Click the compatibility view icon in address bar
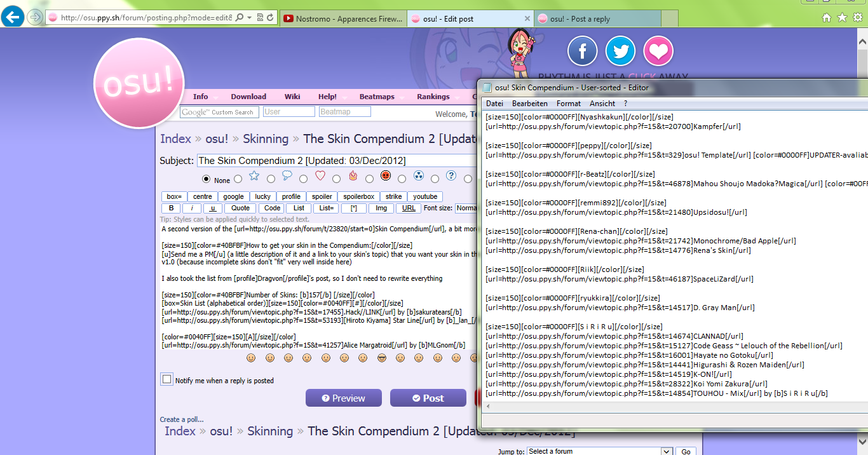The width and height of the screenshot is (868, 455). pyautogui.click(x=260, y=18)
